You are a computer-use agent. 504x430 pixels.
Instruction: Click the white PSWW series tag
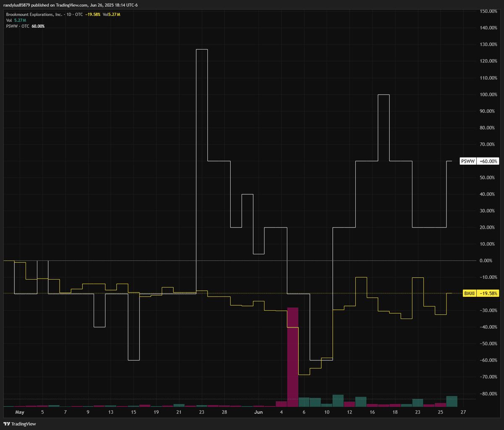pos(468,161)
